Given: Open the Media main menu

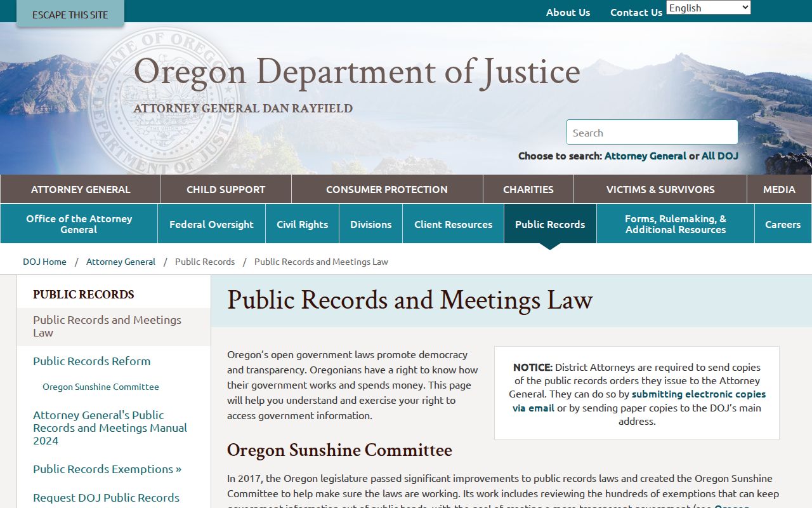Looking at the screenshot, I should pyautogui.click(x=779, y=189).
